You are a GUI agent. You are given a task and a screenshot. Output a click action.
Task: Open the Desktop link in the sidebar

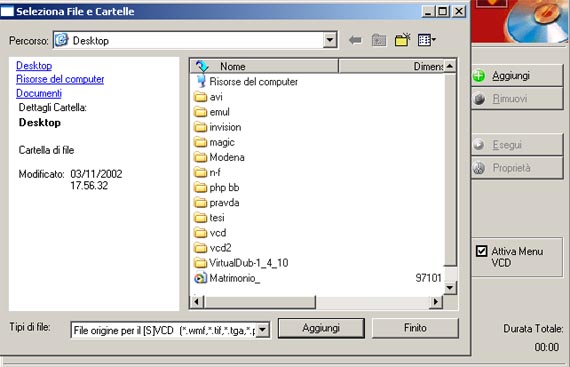coord(34,66)
